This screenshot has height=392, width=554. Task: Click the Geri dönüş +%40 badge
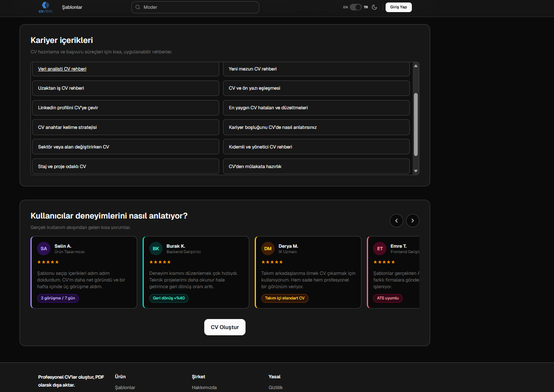[169, 298]
